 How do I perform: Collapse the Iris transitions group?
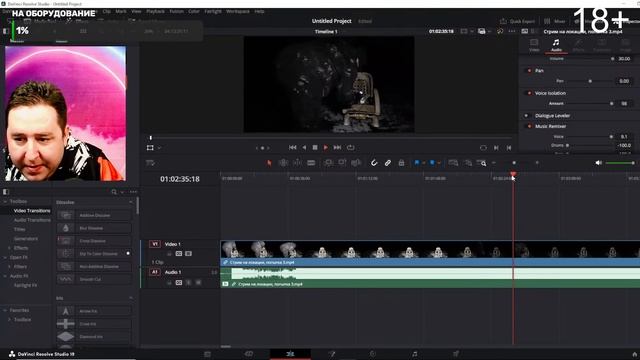131,298
